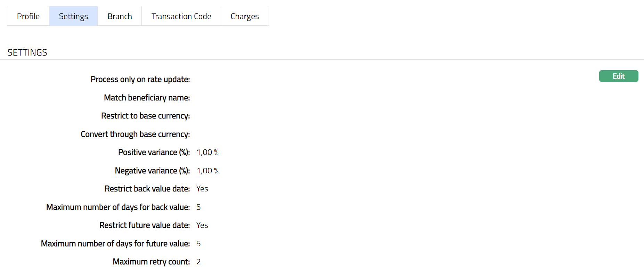
Task: Click the 'Convert through base currency' label
Action: [x=135, y=134]
